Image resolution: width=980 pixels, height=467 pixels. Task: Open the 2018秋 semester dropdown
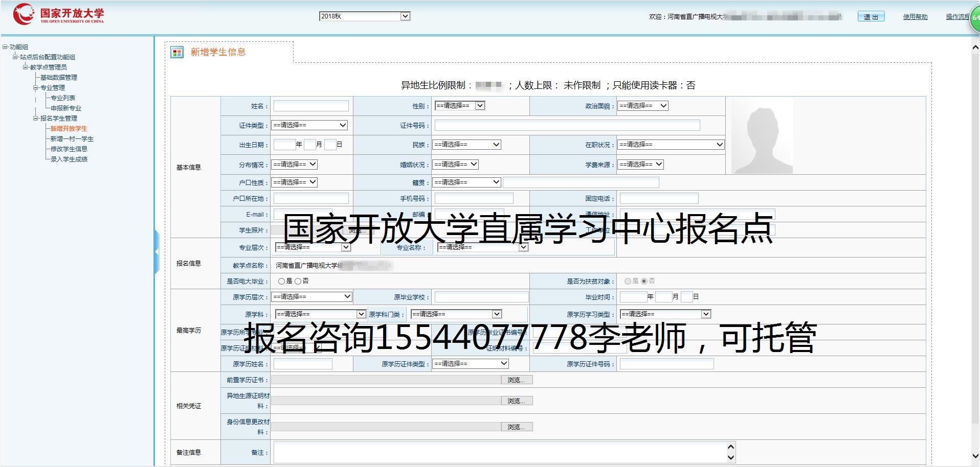(364, 16)
